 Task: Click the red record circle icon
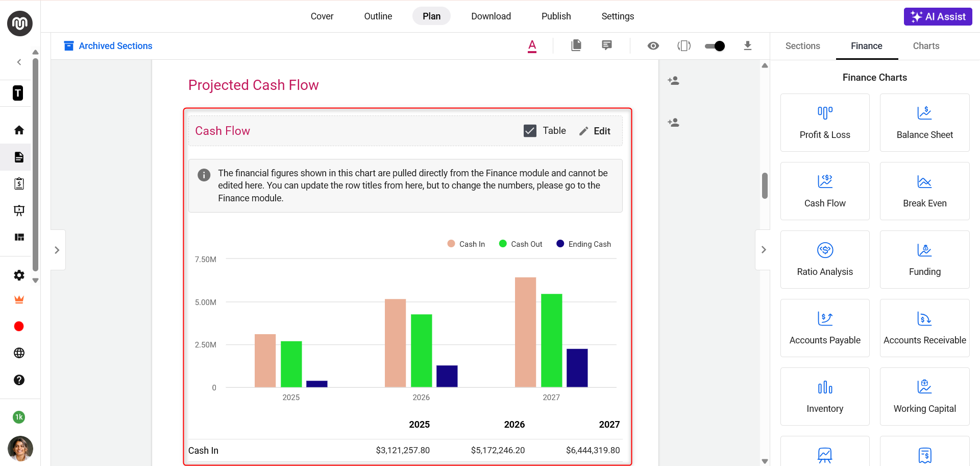click(19, 327)
